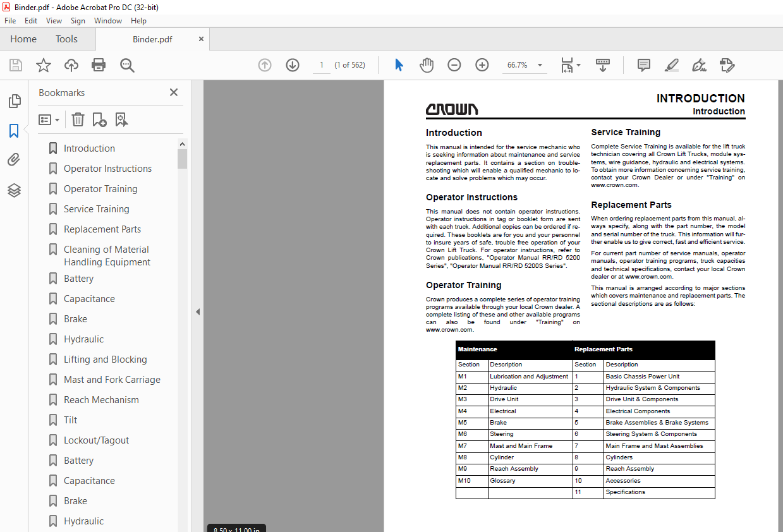This screenshot has height=532, width=783.
Task: Click the page number input field
Action: (321, 65)
